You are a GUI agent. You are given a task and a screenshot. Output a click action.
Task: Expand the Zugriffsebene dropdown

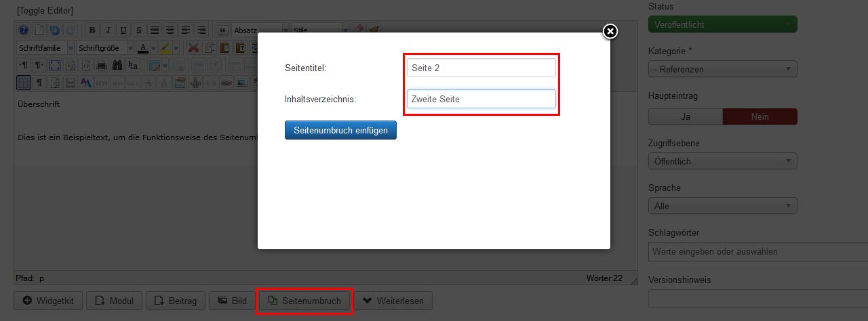722,161
